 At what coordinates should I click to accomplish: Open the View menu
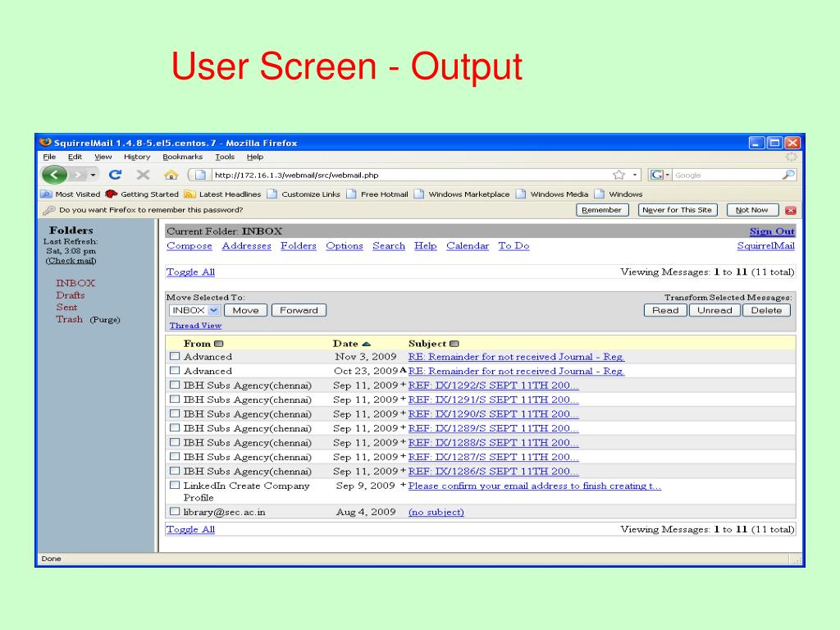click(x=103, y=157)
